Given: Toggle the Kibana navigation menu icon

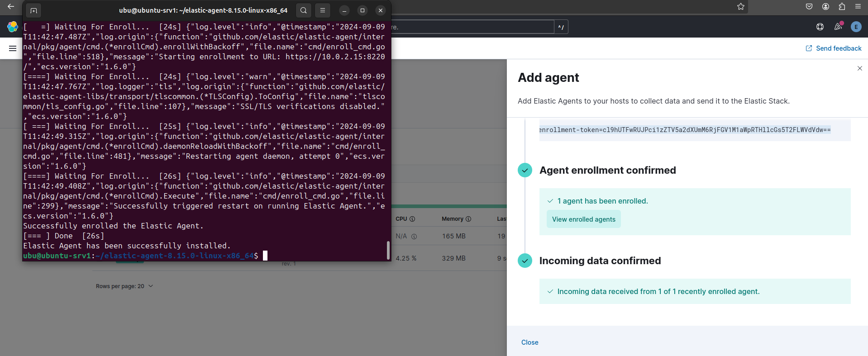Looking at the screenshot, I should point(13,48).
